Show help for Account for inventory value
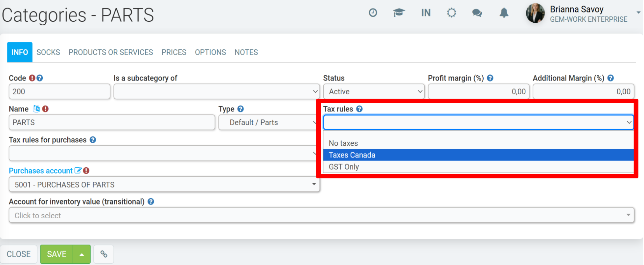644x265 pixels. click(x=151, y=202)
